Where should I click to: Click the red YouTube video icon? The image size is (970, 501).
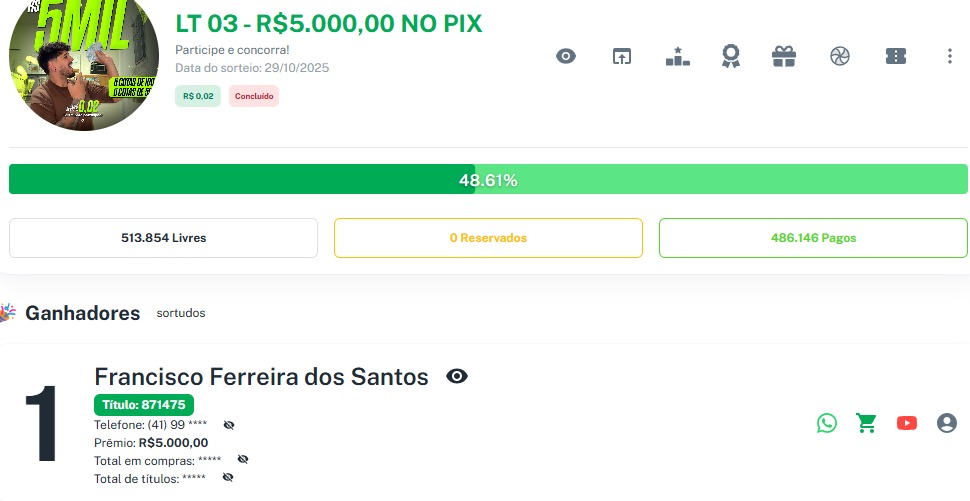tap(907, 423)
